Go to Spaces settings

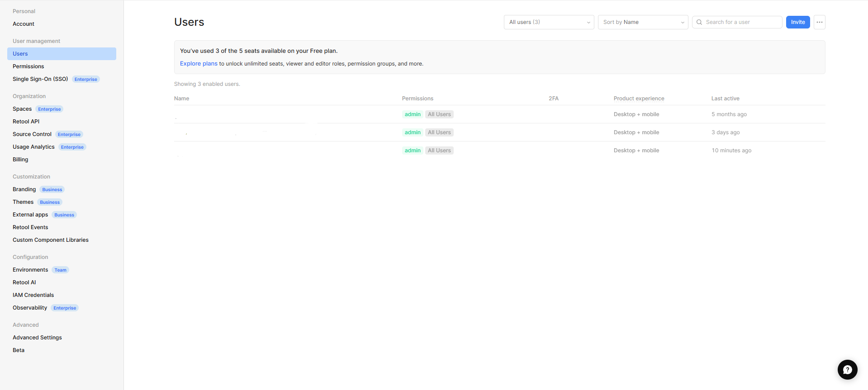point(22,109)
